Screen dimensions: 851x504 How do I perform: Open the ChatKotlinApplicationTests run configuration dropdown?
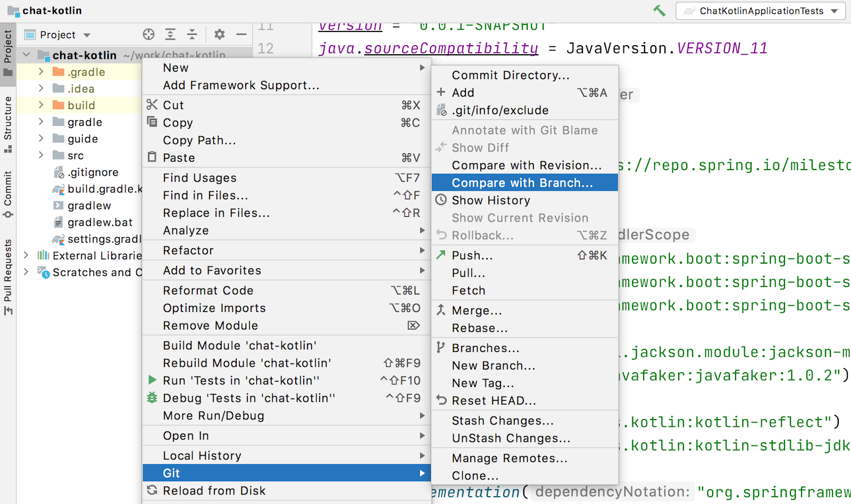(x=761, y=11)
